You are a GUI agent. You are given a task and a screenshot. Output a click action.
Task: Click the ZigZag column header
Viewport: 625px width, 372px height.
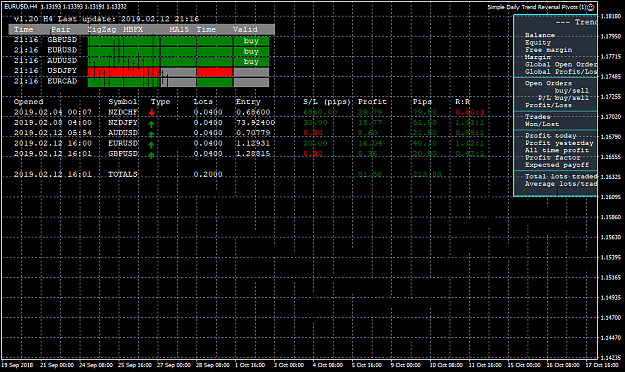[102, 30]
